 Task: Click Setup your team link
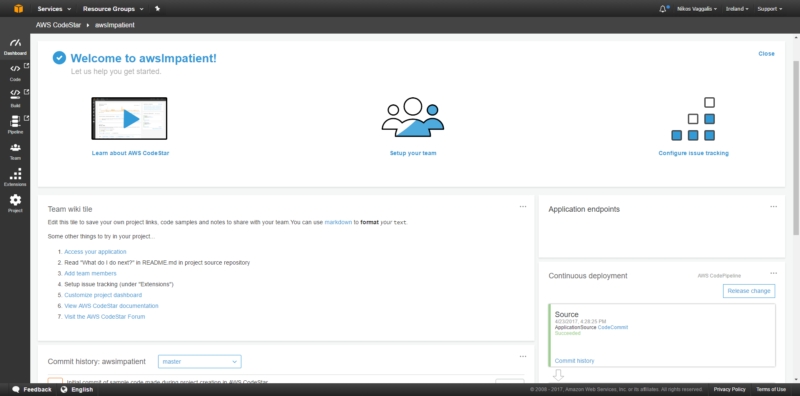point(413,153)
